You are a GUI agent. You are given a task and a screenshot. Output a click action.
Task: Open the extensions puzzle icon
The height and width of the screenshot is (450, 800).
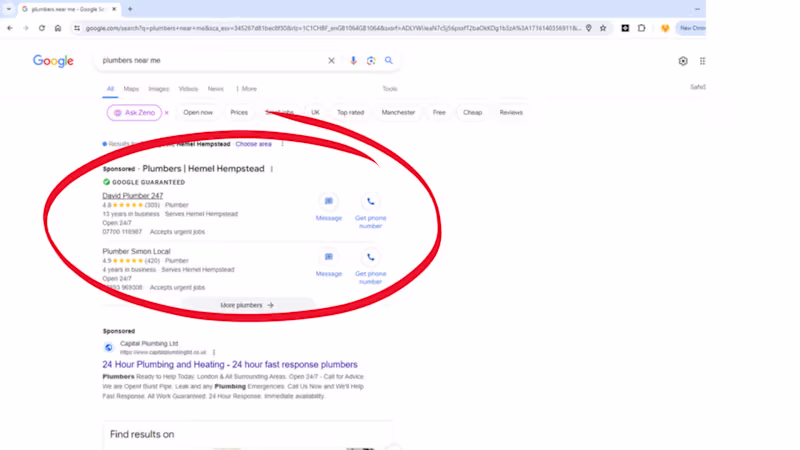click(642, 28)
